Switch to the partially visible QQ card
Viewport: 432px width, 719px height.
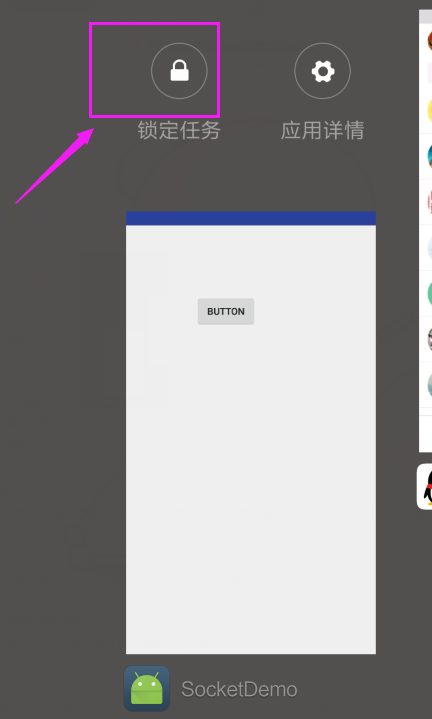(426, 231)
